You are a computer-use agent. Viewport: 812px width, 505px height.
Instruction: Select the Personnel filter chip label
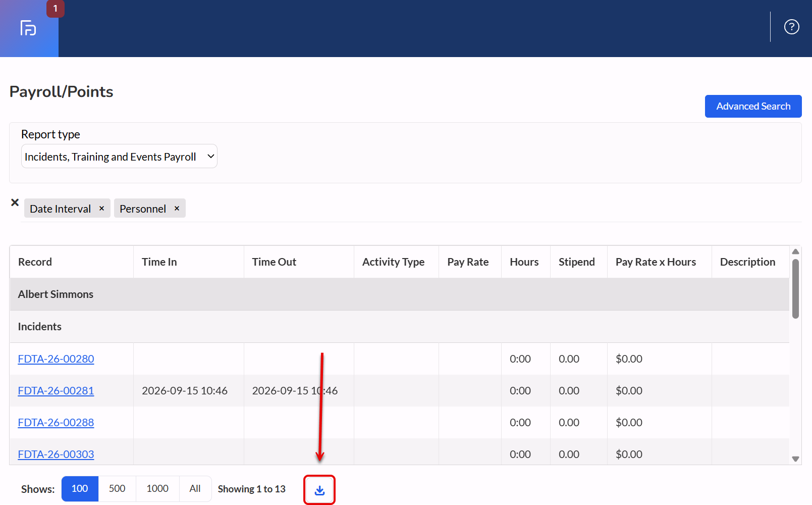(143, 209)
